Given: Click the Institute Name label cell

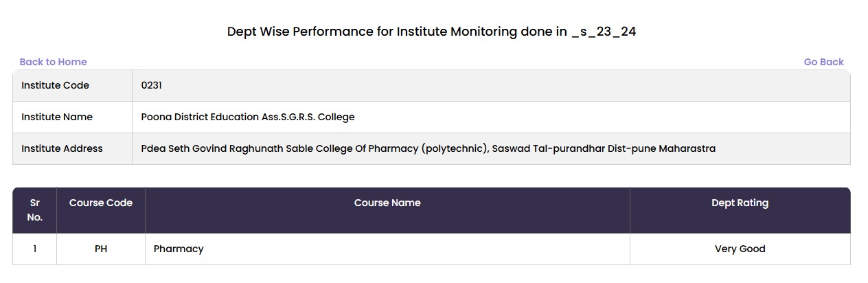Looking at the screenshot, I should click(72, 117).
